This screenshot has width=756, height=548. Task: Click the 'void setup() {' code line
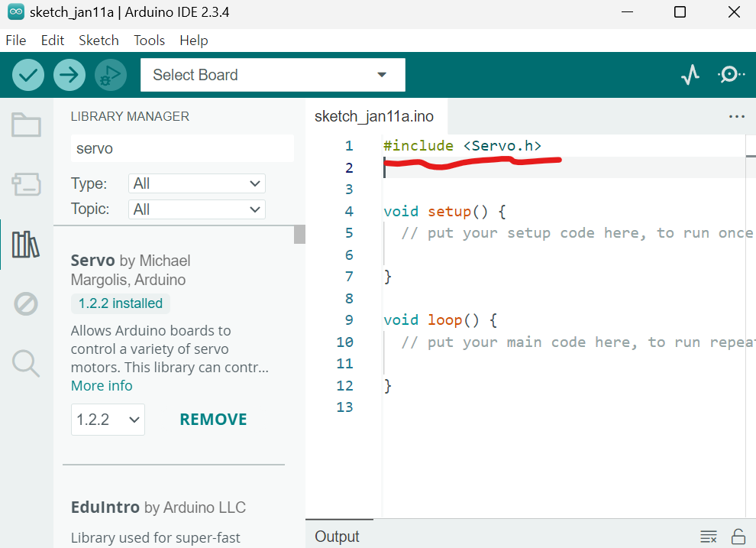pyautogui.click(x=444, y=211)
